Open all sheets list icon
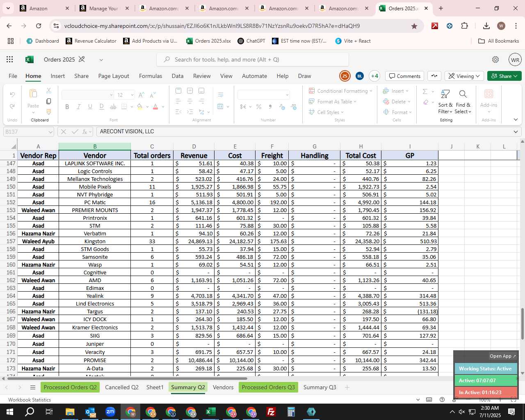 click(x=33, y=387)
